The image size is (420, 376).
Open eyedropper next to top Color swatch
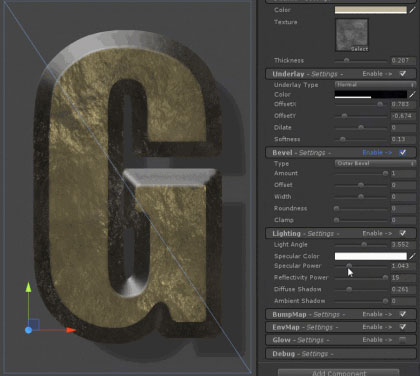tap(413, 10)
